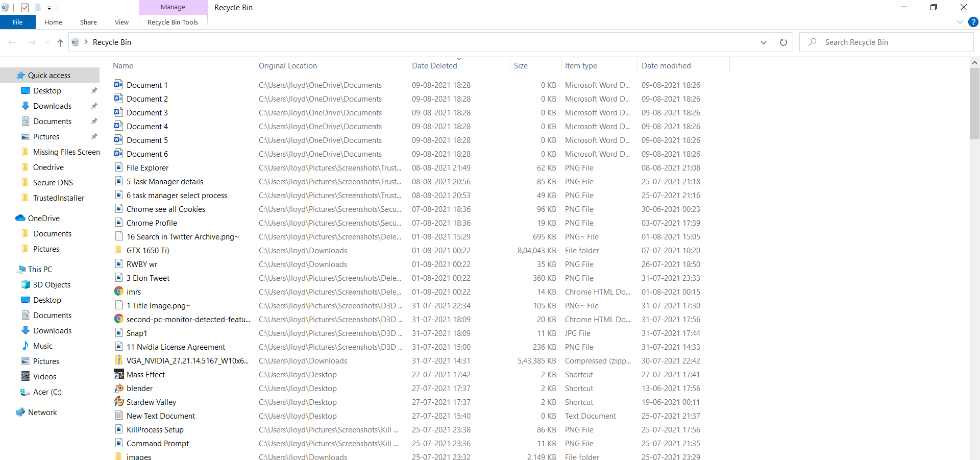Select the VGA_NVIDIA zipped folder icon
This screenshot has height=460, width=980.
[x=118, y=360]
